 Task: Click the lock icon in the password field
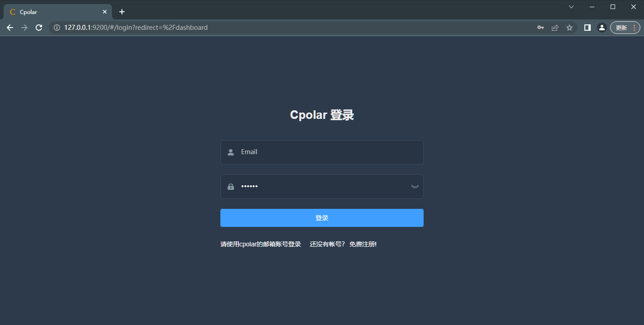coord(231,187)
